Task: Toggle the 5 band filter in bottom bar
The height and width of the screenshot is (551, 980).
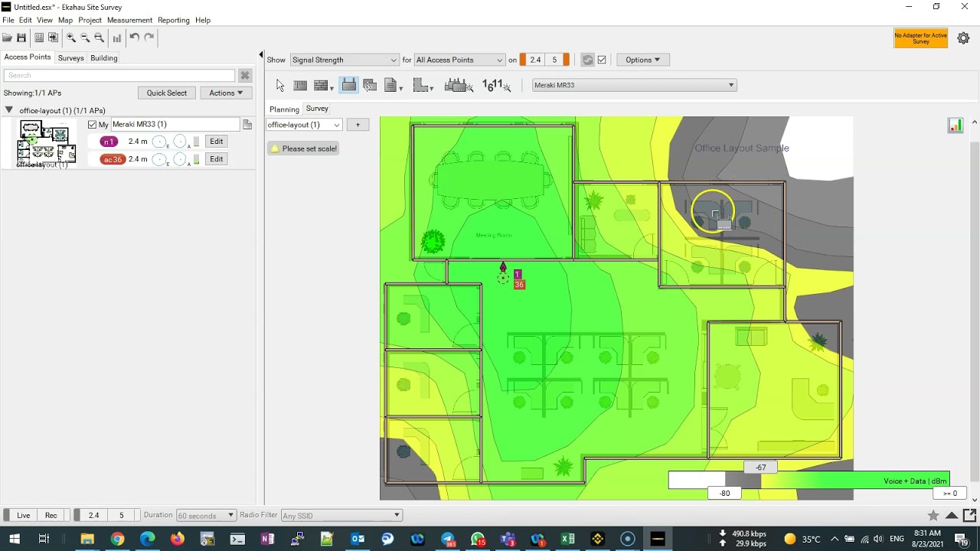Action: (121, 515)
